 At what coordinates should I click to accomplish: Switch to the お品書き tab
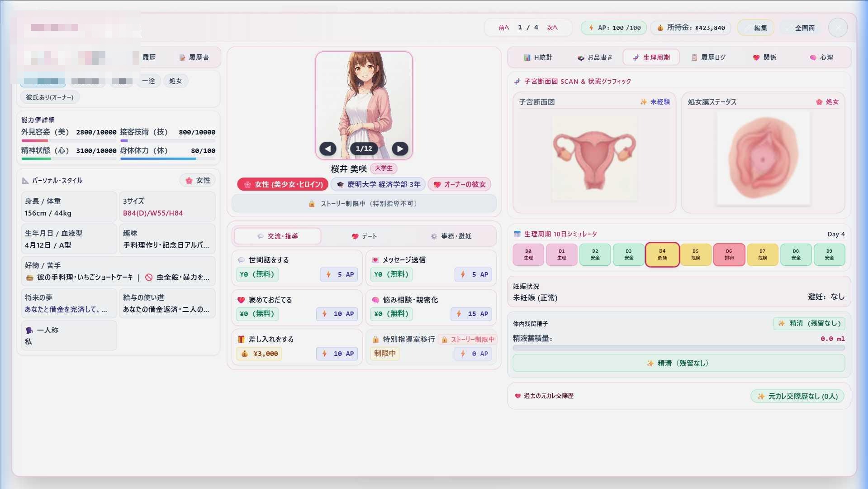click(x=594, y=58)
